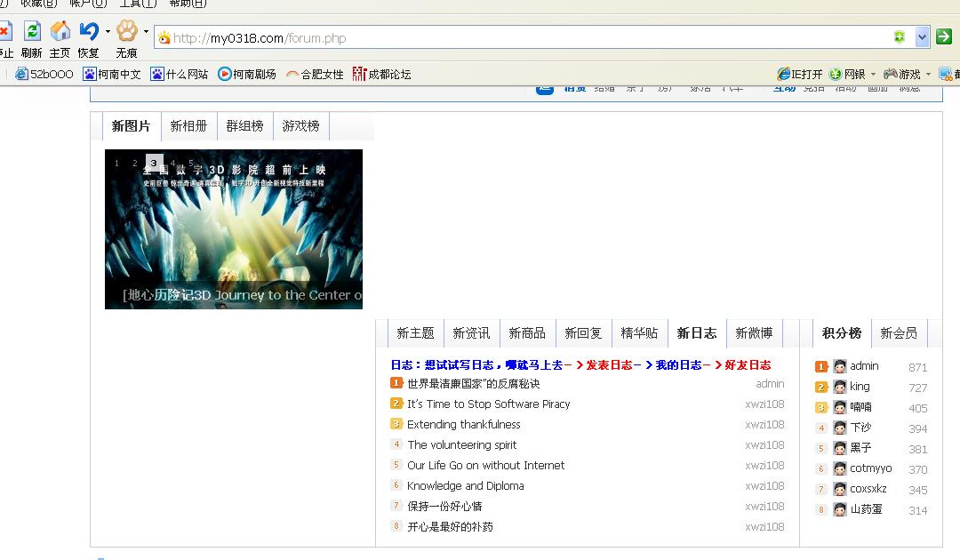Open the 新微博 tab

[x=755, y=333]
